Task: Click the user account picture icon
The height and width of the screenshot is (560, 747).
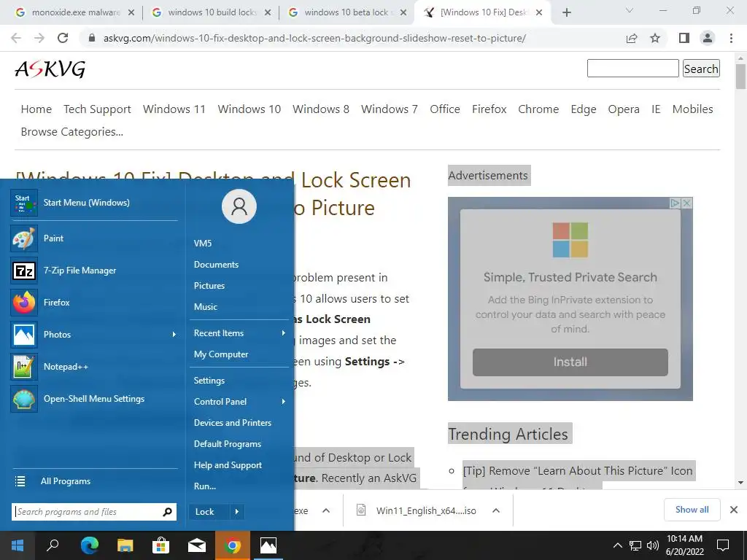Action: (x=239, y=206)
